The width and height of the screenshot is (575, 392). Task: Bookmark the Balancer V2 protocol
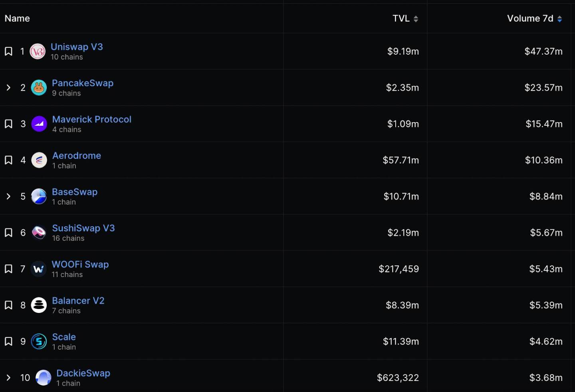pos(8,305)
